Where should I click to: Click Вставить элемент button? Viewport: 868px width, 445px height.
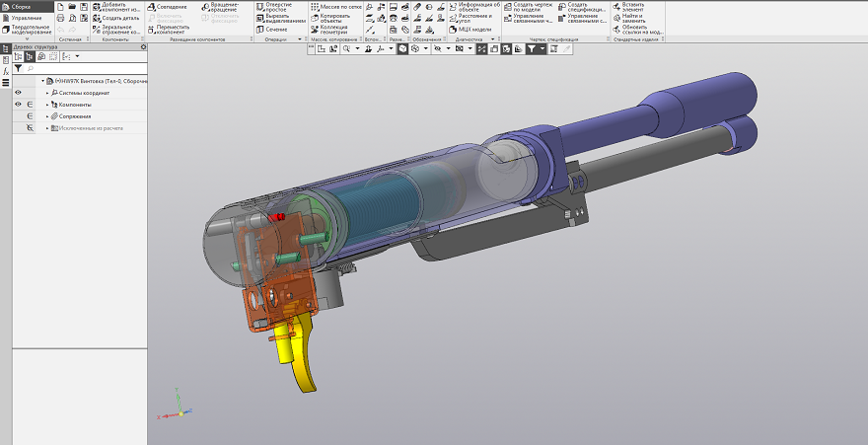coord(631,7)
